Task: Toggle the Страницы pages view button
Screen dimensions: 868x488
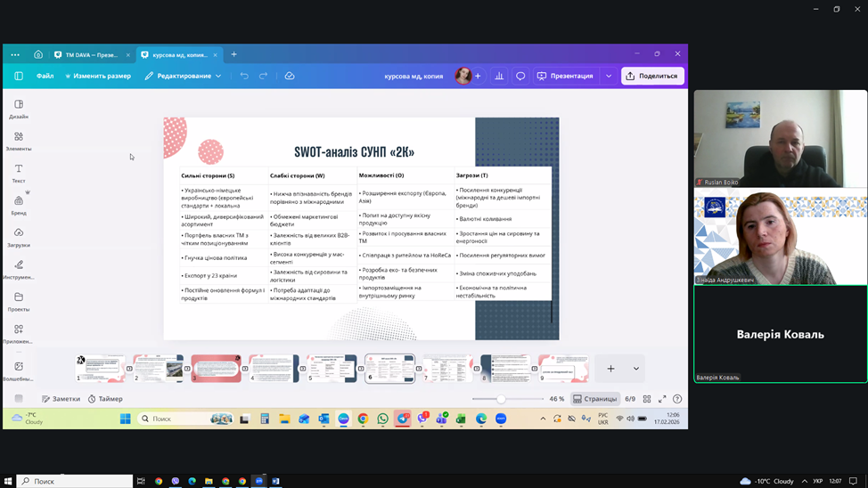Action: (x=595, y=399)
